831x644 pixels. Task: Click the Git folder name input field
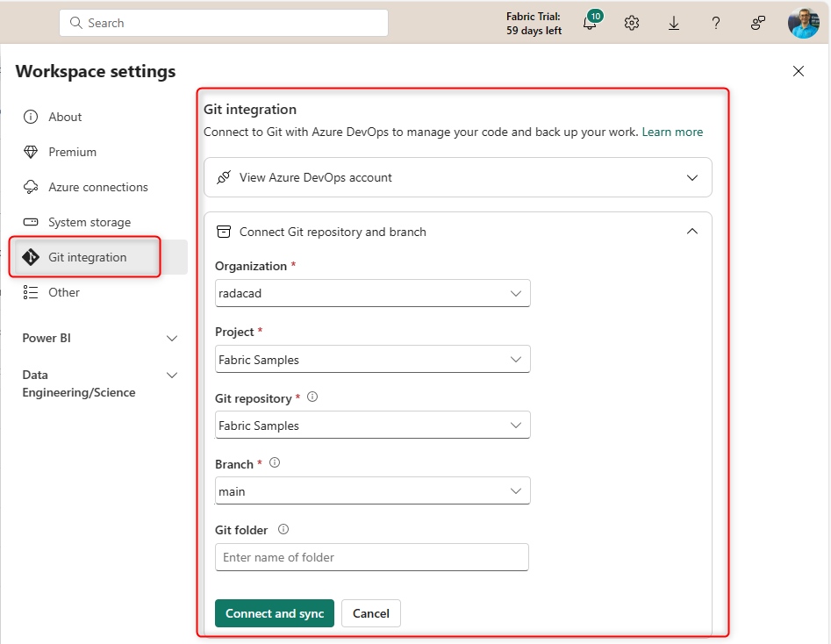coord(372,557)
